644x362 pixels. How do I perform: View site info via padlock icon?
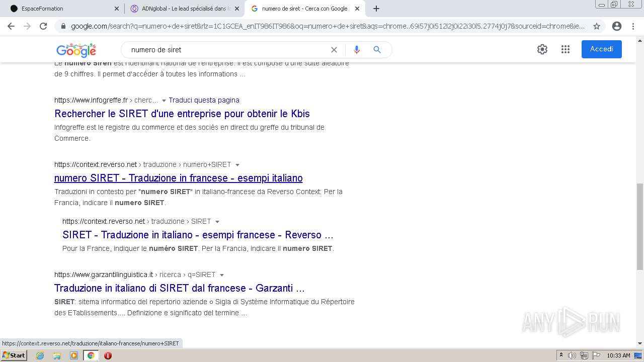tap(63, 26)
